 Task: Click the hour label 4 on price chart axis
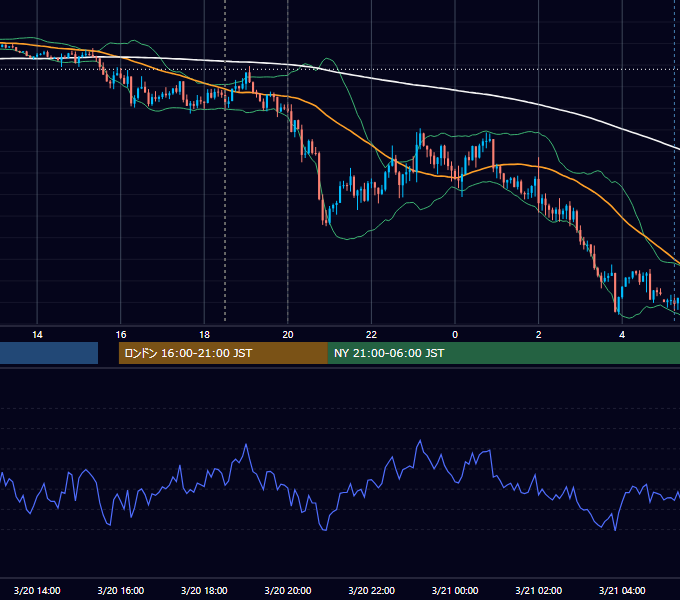(x=622, y=335)
